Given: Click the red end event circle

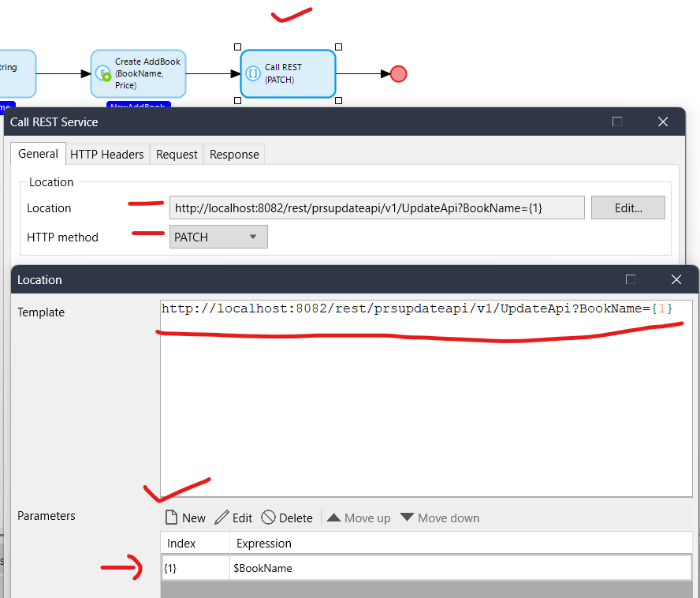Looking at the screenshot, I should [x=398, y=73].
